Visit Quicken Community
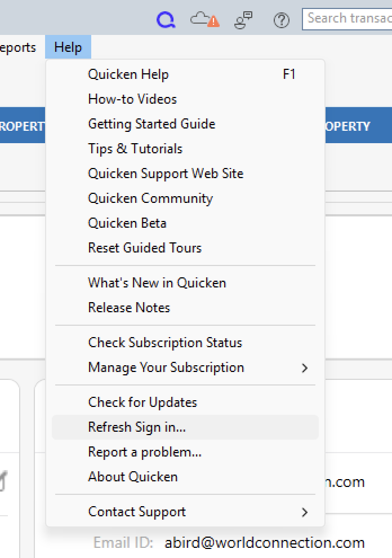The height and width of the screenshot is (558, 392). [185, 198]
